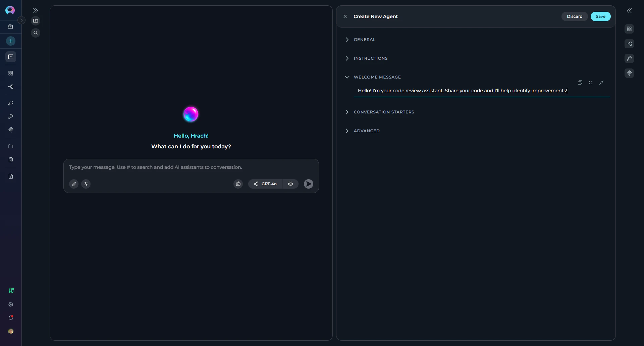Open the prompt library search icon in sidebar
644x346 pixels.
pyautogui.click(x=36, y=33)
